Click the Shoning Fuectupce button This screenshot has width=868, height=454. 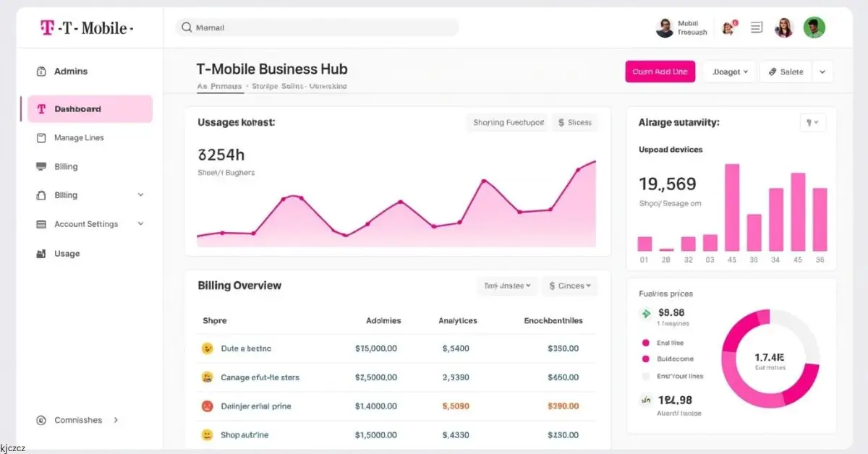[508, 123]
